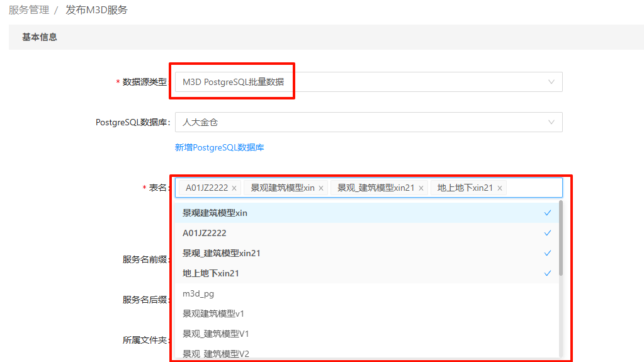
Task: Remove the 地上地下xin21 tag
Action: pos(500,188)
